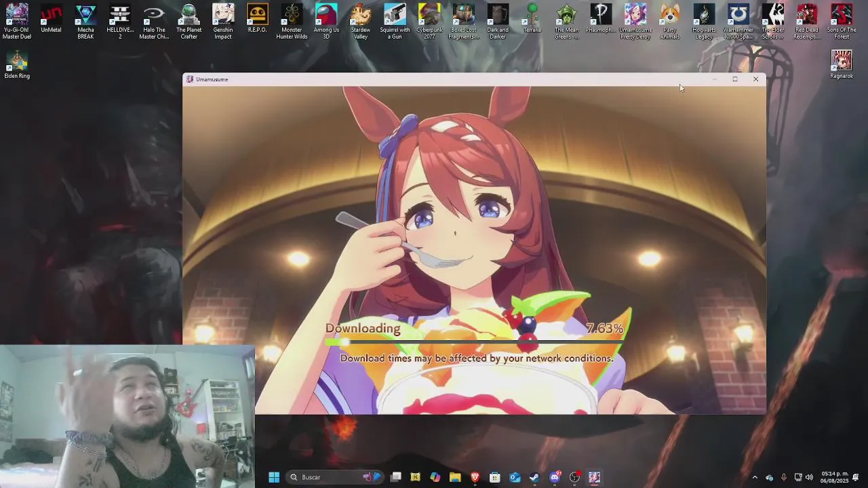868x488 pixels.
Task: Open Umamusume Pretty Derby desktop shortcut
Action: click(635, 21)
